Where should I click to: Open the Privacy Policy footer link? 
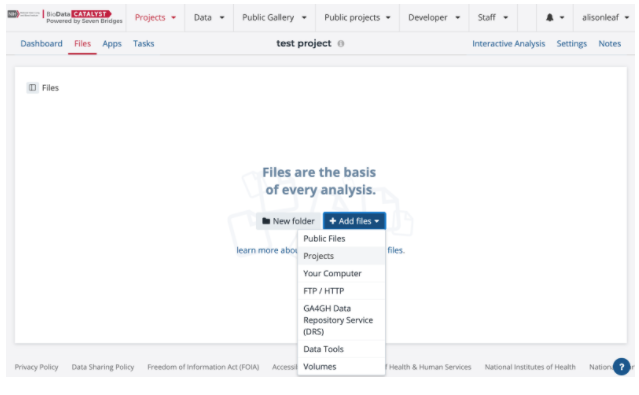(x=37, y=367)
